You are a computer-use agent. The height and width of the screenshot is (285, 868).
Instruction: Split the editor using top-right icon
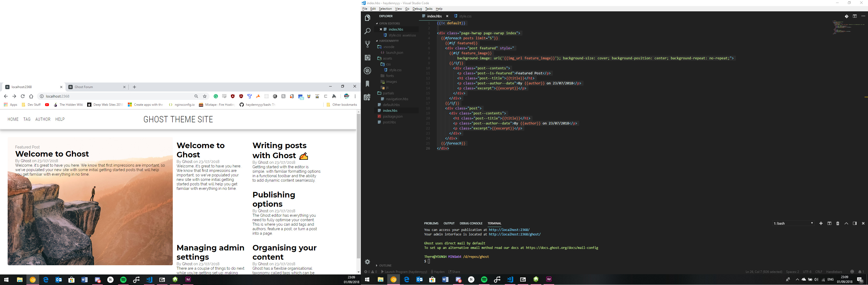point(855,16)
